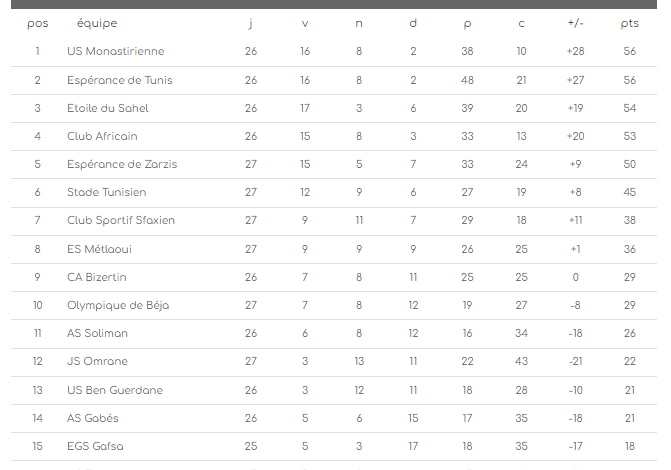Open the Olympique de Béja team link

[117, 305]
